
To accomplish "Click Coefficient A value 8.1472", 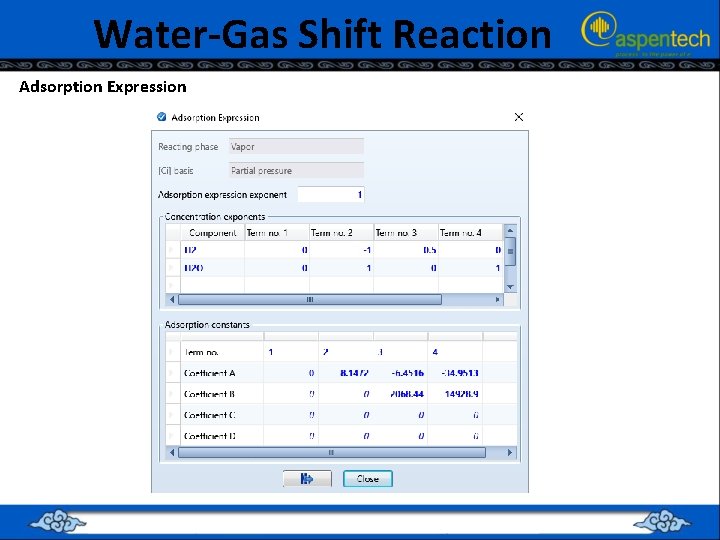I will 346,373.
